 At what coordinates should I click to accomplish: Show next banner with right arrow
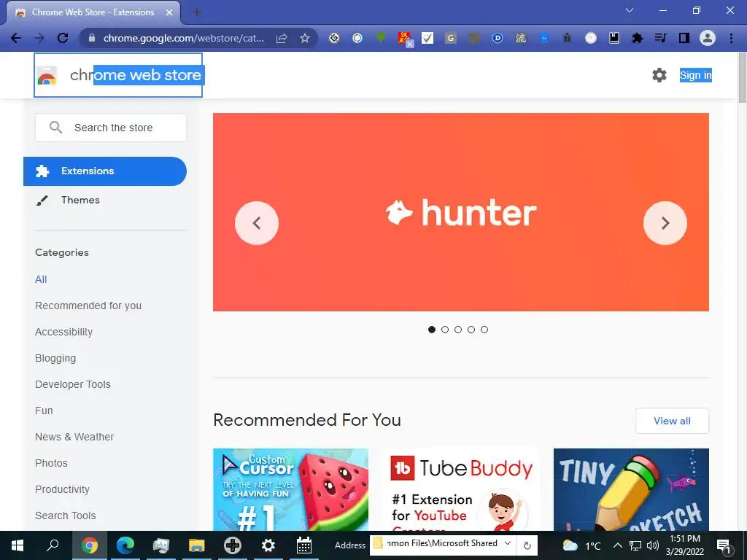tap(665, 223)
